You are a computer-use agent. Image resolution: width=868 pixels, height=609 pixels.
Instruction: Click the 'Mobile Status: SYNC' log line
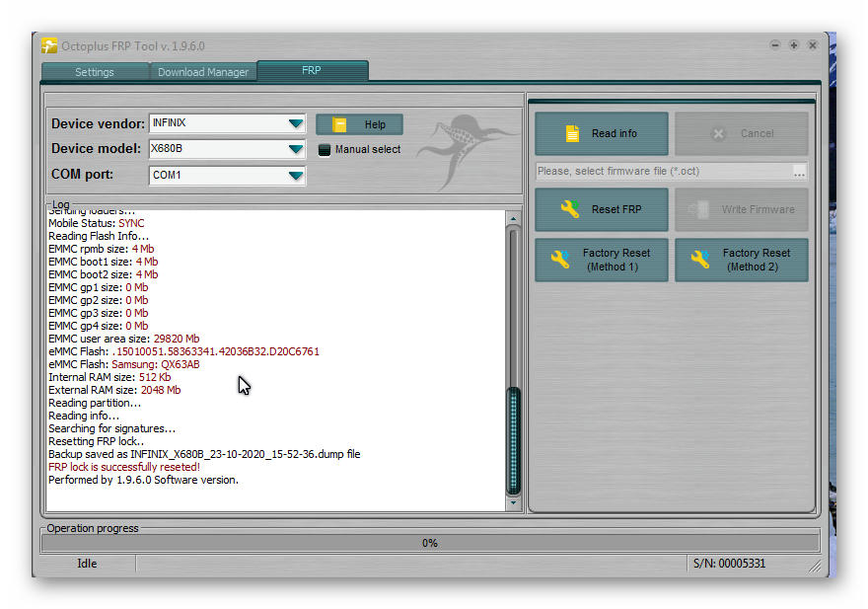click(97, 223)
